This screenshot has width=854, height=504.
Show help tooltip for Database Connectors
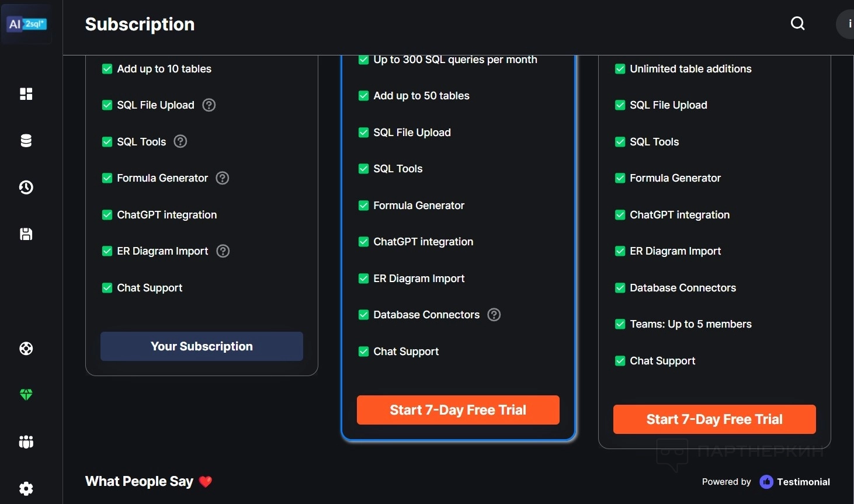(494, 315)
